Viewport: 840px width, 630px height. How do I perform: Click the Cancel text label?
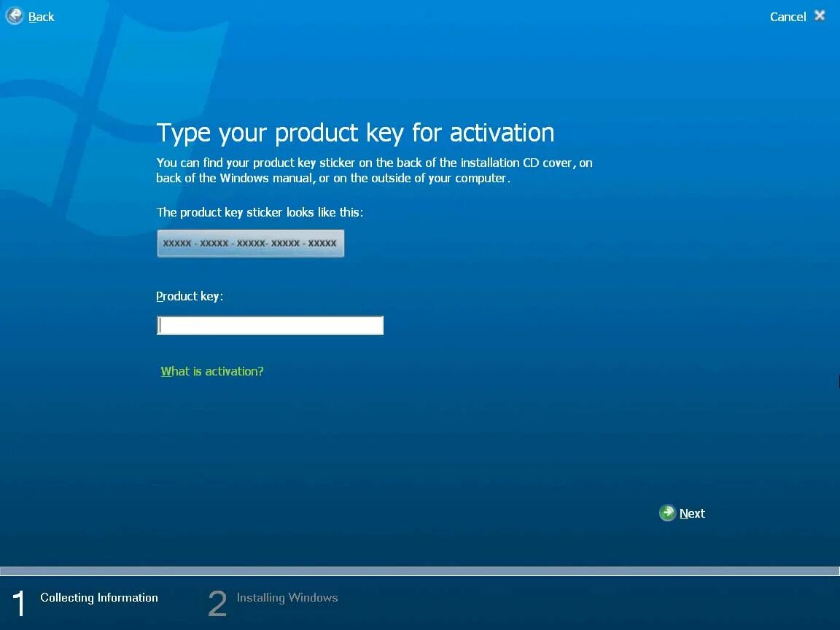787,17
